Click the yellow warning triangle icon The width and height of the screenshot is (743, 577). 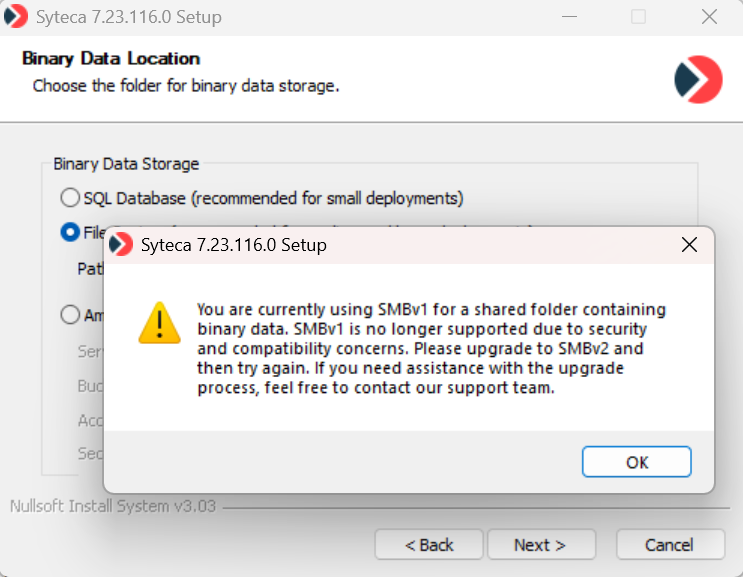pos(158,323)
